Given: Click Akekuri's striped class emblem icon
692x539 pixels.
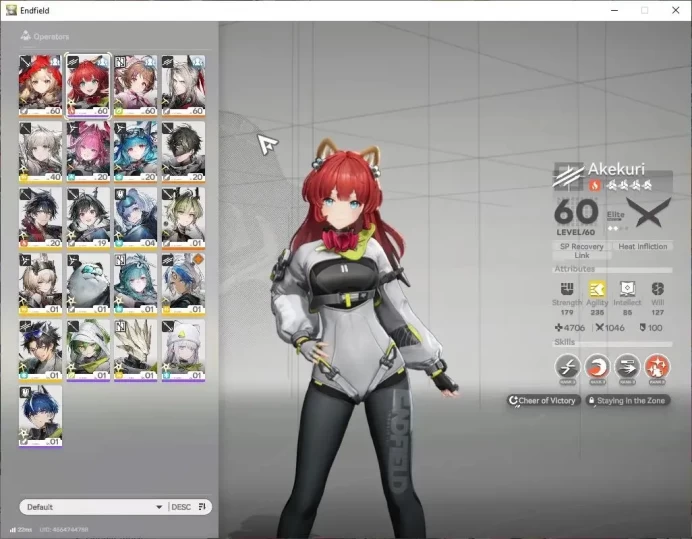Looking at the screenshot, I should [568, 176].
